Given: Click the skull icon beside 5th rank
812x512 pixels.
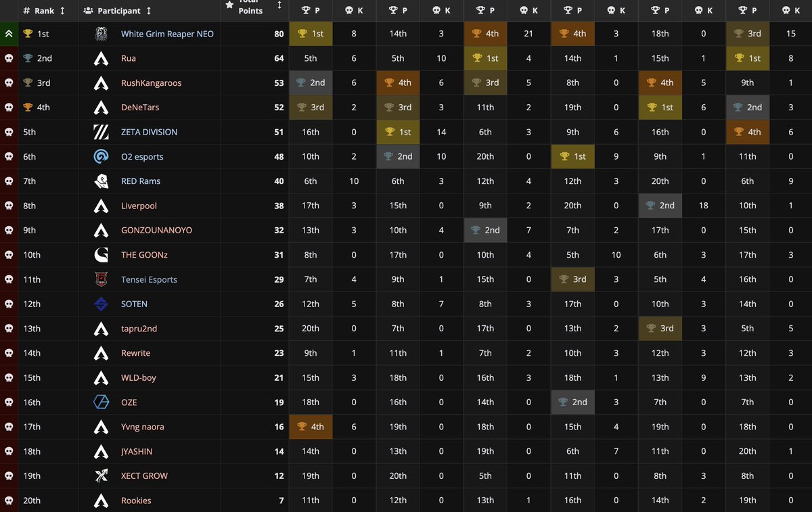Looking at the screenshot, I should click(x=8, y=132).
